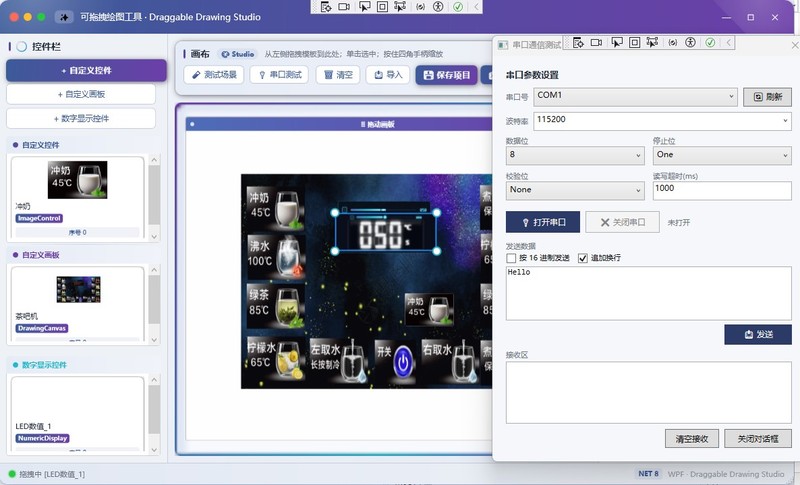Open the parity None dropdown
The image size is (800, 485).
pyautogui.click(x=575, y=190)
